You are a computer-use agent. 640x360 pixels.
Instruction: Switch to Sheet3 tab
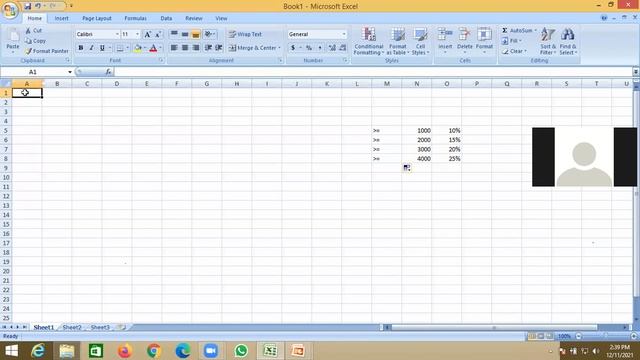[x=100, y=327]
